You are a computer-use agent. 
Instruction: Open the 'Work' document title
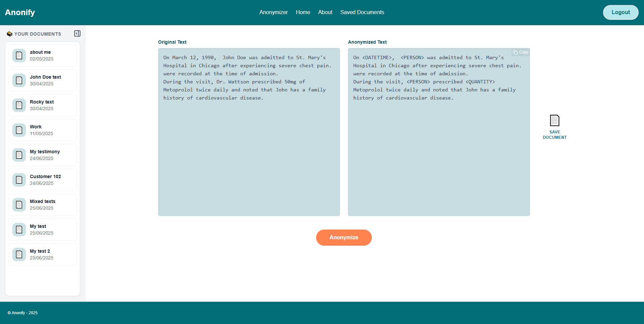pos(36,127)
